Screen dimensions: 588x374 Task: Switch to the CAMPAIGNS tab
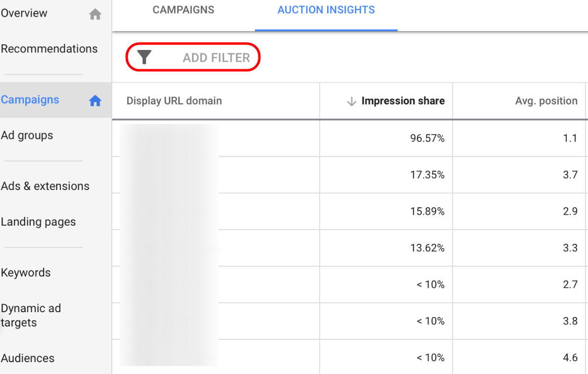183,10
